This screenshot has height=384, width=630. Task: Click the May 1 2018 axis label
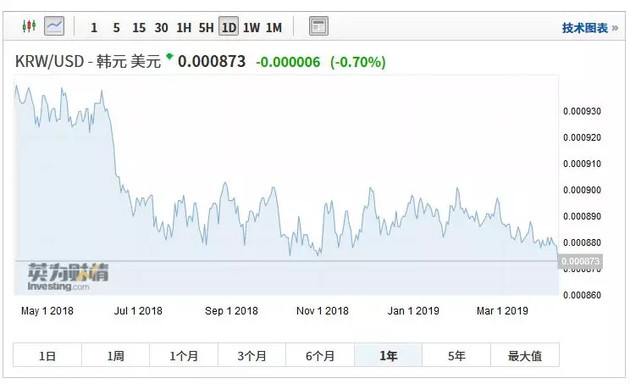47,310
